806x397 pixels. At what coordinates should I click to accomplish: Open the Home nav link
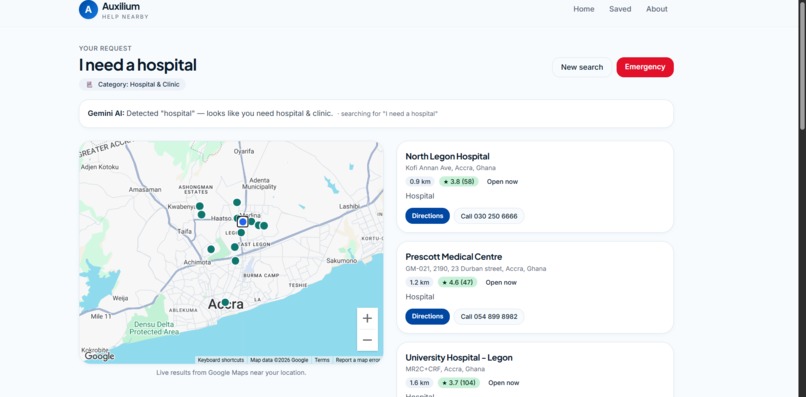[583, 9]
